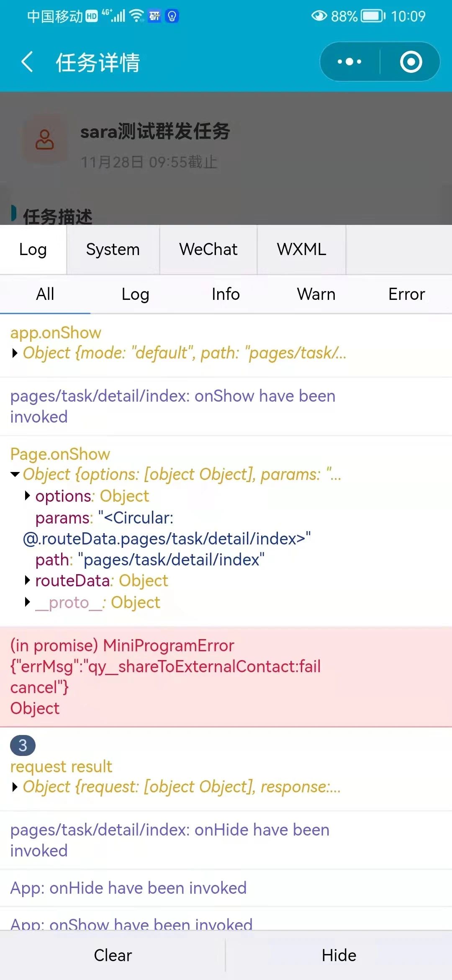Hide the vConsole panel

tap(339, 955)
